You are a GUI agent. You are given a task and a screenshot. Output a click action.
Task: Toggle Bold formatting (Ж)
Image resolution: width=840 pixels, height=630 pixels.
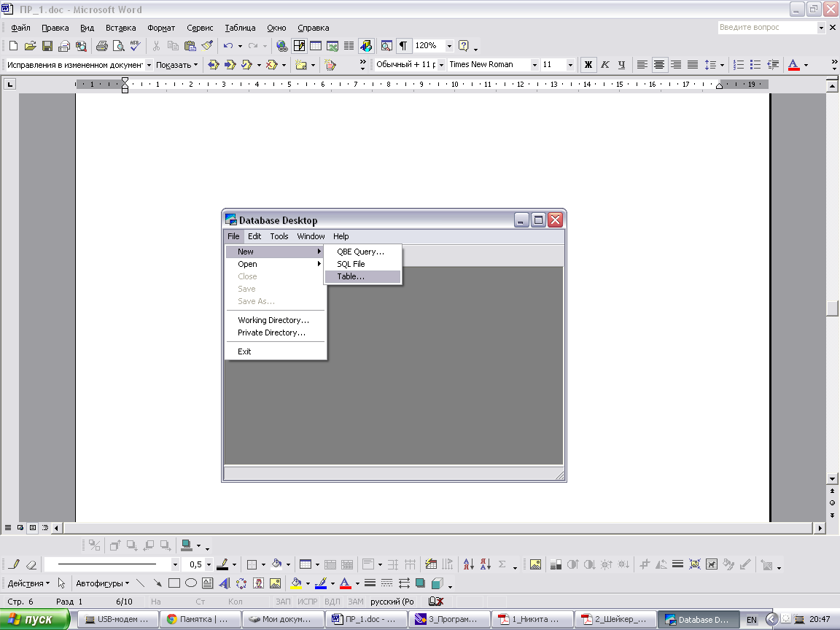click(x=588, y=64)
